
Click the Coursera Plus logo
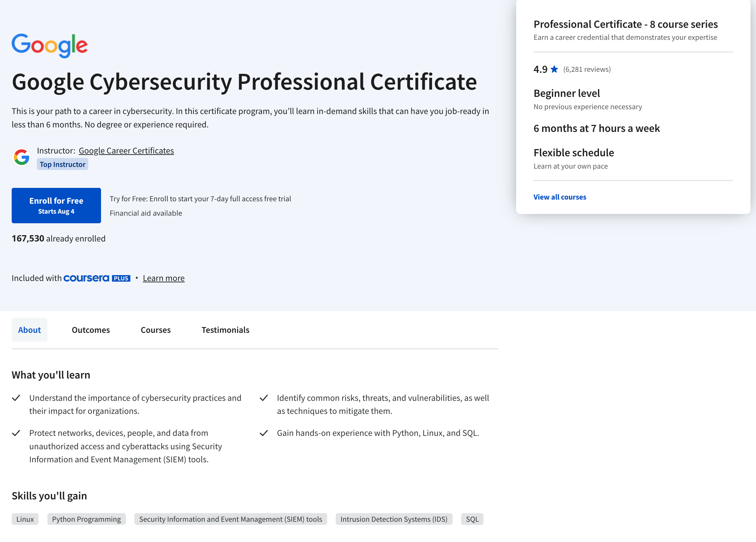pyautogui.click(x=97, y=278)
